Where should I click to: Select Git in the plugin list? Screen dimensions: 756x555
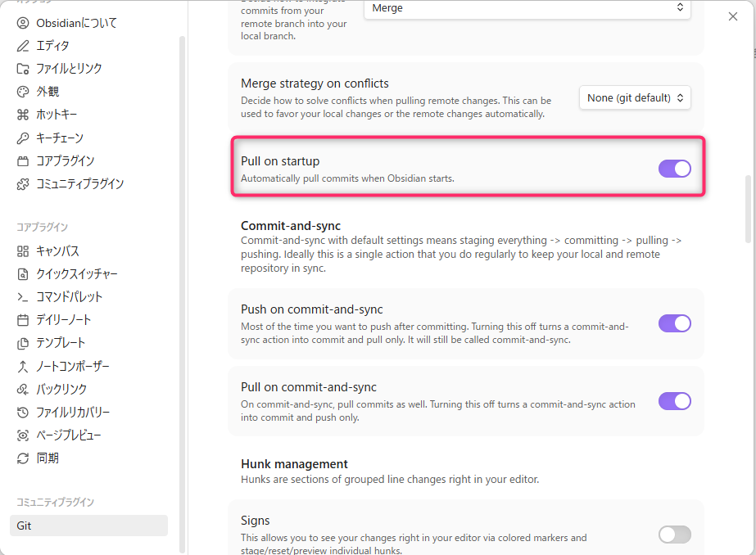click(x=88, y=526)
